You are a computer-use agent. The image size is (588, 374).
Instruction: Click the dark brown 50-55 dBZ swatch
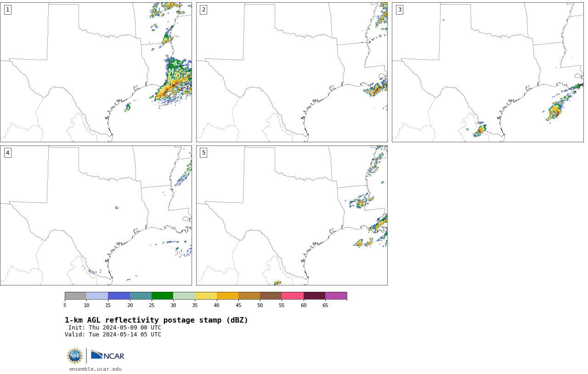(x=271, y=296)
